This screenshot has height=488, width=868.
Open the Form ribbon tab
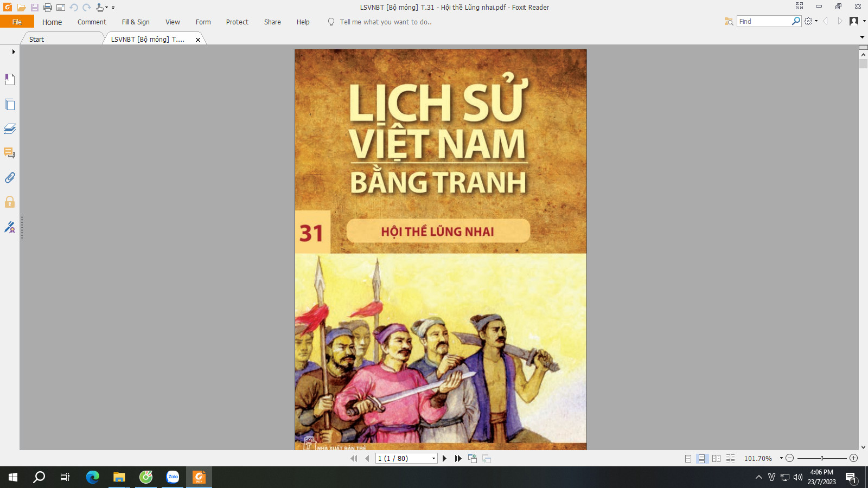coord(203,22)
